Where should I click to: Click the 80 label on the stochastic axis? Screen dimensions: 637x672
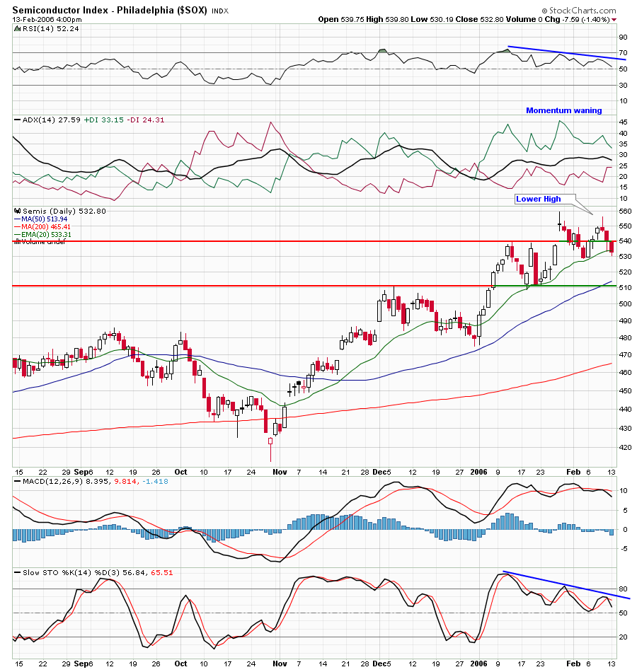[x=624, y=589]
